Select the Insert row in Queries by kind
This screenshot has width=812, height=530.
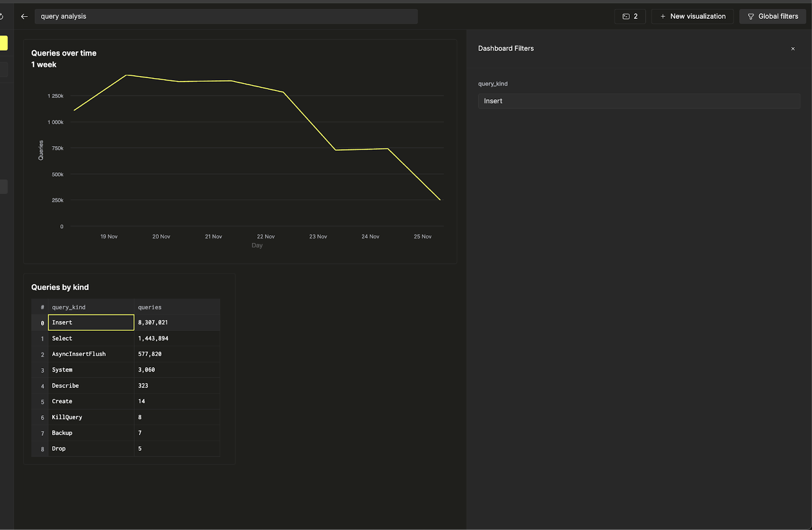[91, 322]
